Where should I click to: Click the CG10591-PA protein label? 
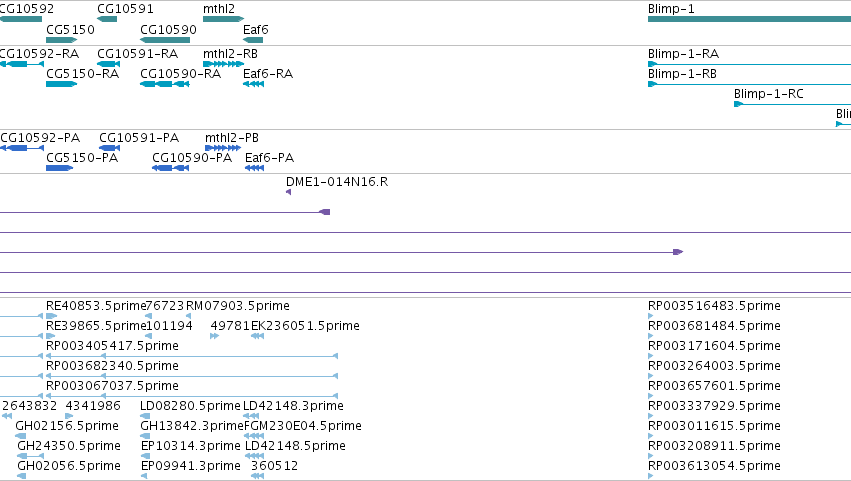click(x=139, y=138)
